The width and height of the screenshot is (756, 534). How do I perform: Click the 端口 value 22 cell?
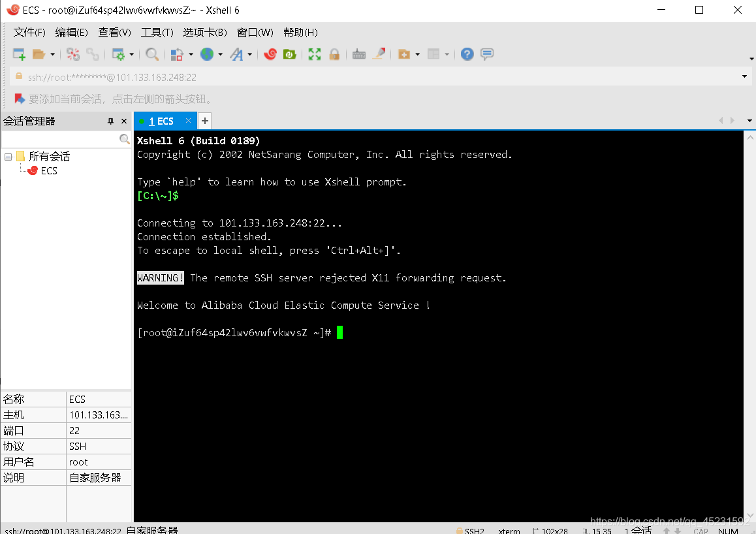pos(99,430)
